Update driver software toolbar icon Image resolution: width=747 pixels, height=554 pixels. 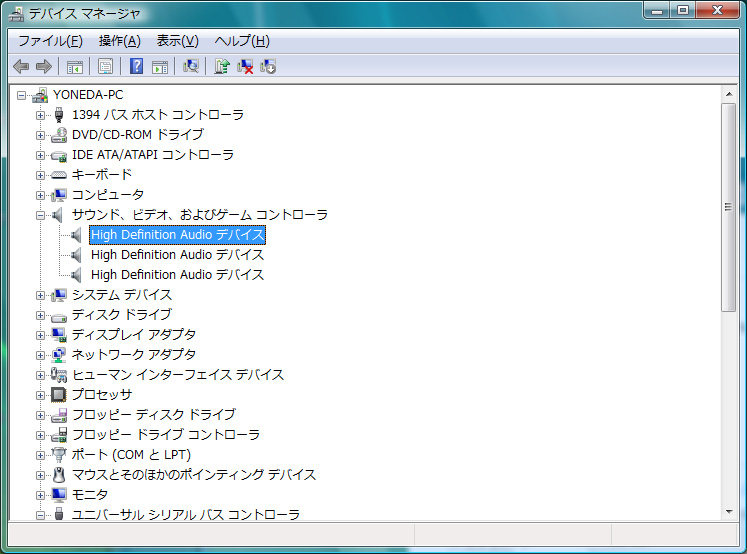tap(222, 66)
